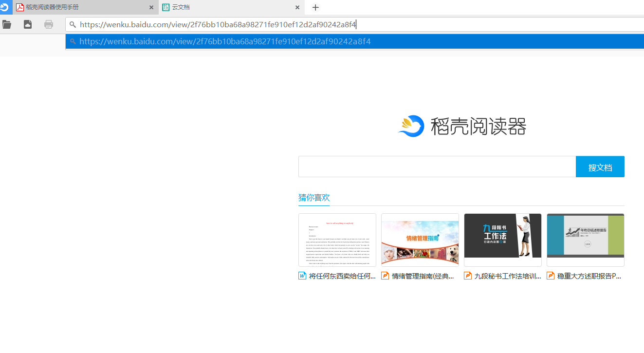This screenshot has width=644, height=353.
Task: Select the 猜你喜欢 tab
Action: [x=314, y=198]
